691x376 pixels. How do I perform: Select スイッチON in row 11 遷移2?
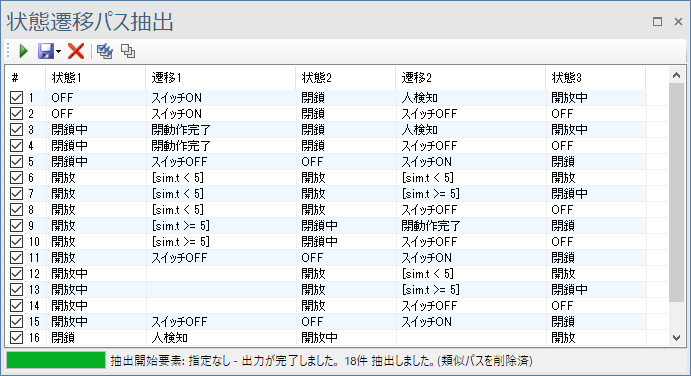pos(426,257)
